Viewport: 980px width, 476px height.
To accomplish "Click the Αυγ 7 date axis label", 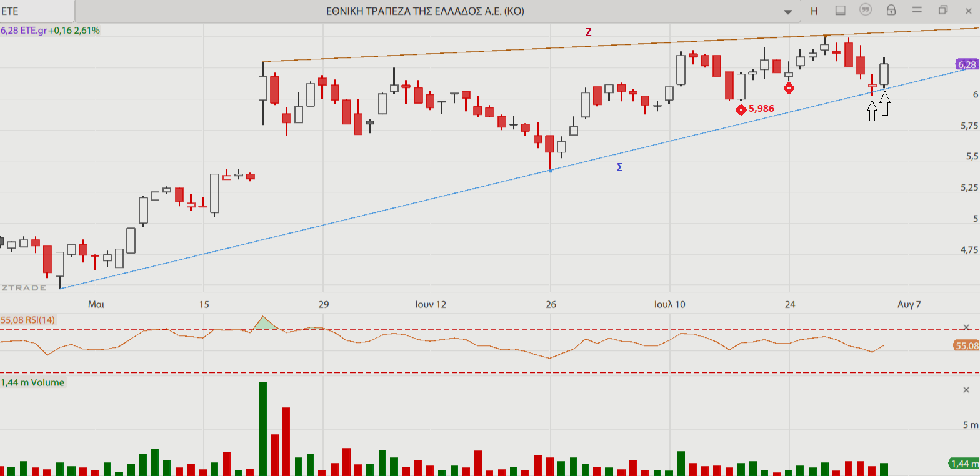I will coord(909,305).
